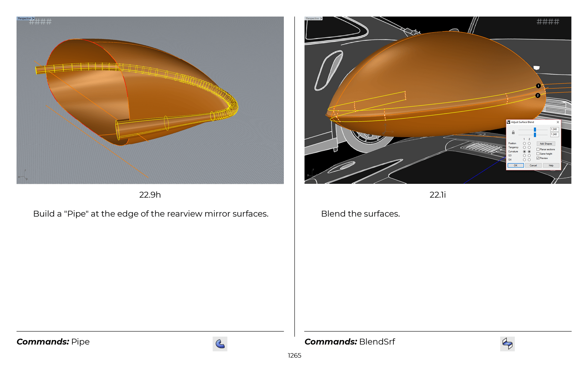This screenshot has height=368, width=588.
Task: Select the Tangency radio button for edge 2
Action: (529, 148)
